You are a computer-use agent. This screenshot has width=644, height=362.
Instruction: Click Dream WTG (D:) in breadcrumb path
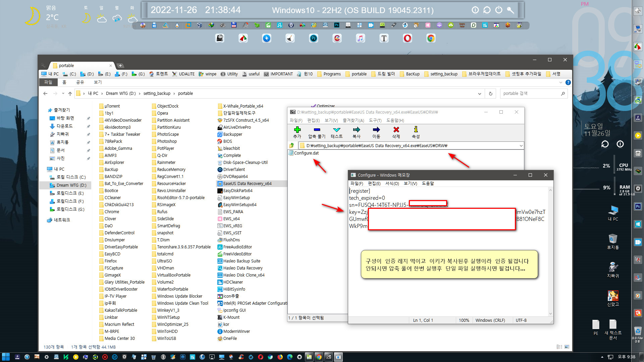pos(121,94)
